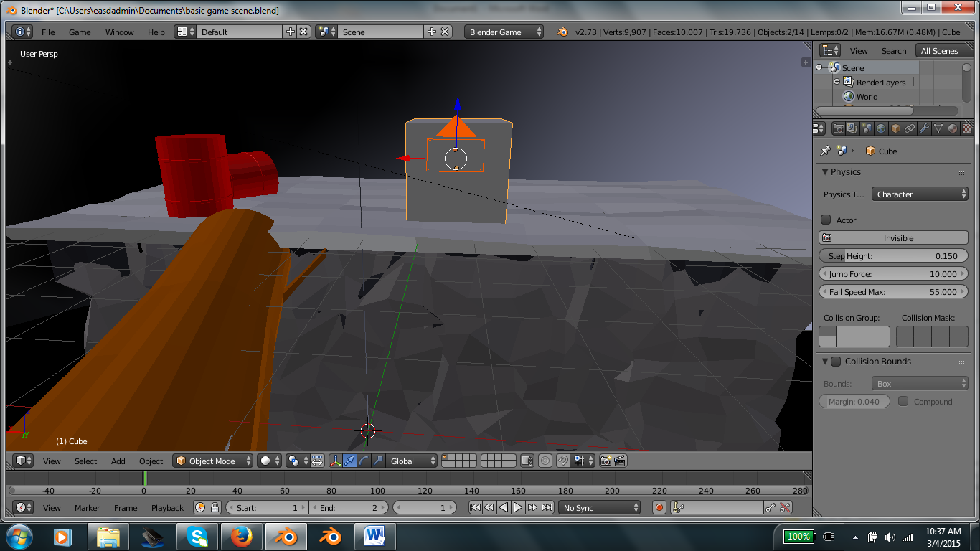
Task: Open the Window menu
Action: tap(120, 32)
